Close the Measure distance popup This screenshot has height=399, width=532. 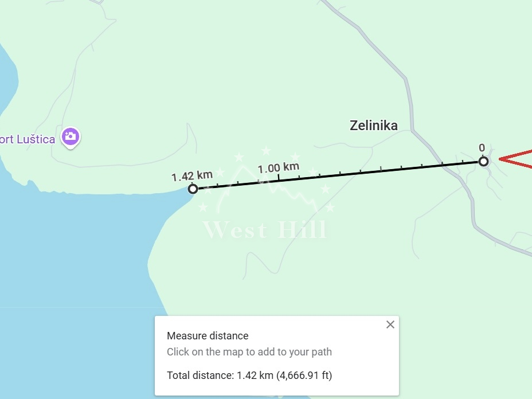pyautogui.click(x=390, y=324)
